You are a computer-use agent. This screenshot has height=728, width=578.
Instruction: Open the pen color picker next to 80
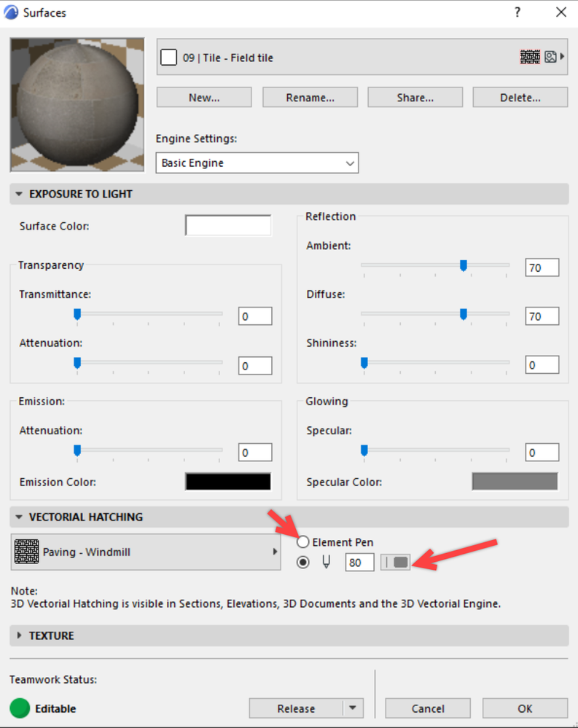(x=396, y=563)
